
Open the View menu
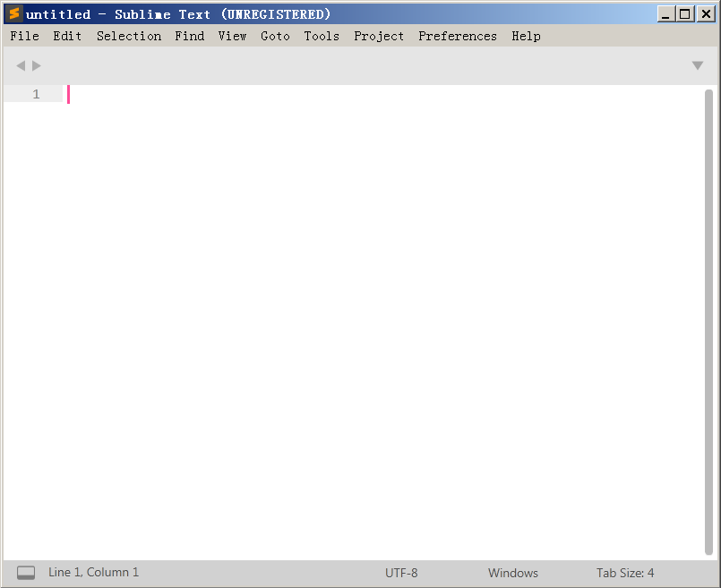coord(232,36)
